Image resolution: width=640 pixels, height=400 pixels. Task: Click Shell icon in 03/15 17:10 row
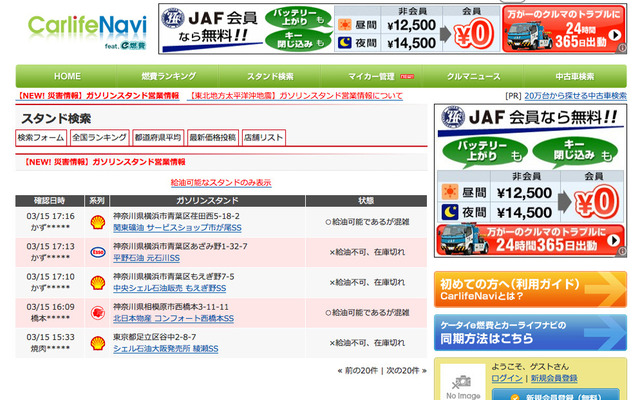pyautogui.click(x=98, y=282)
